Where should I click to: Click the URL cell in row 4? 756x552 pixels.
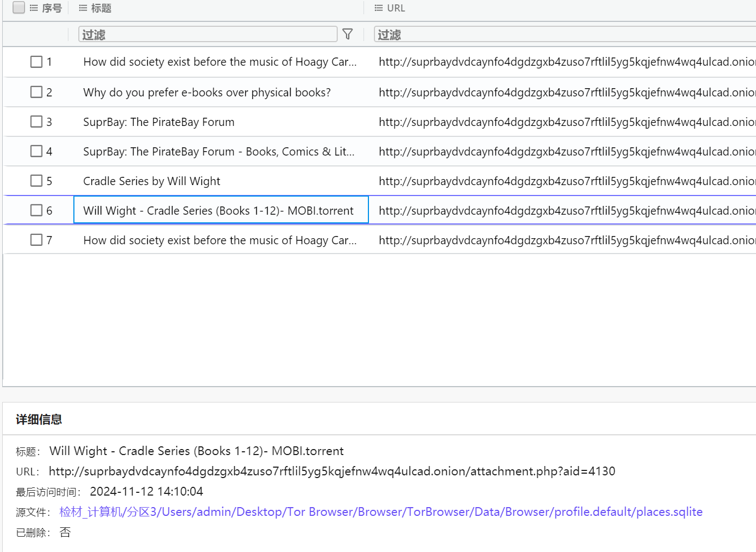[x=567, y=151]
